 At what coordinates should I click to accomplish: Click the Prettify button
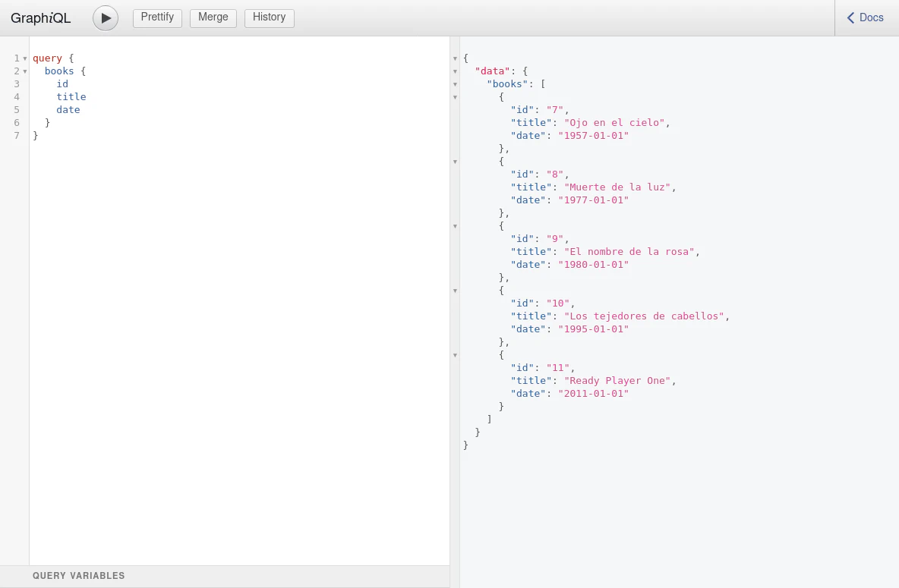coord(157,17)
